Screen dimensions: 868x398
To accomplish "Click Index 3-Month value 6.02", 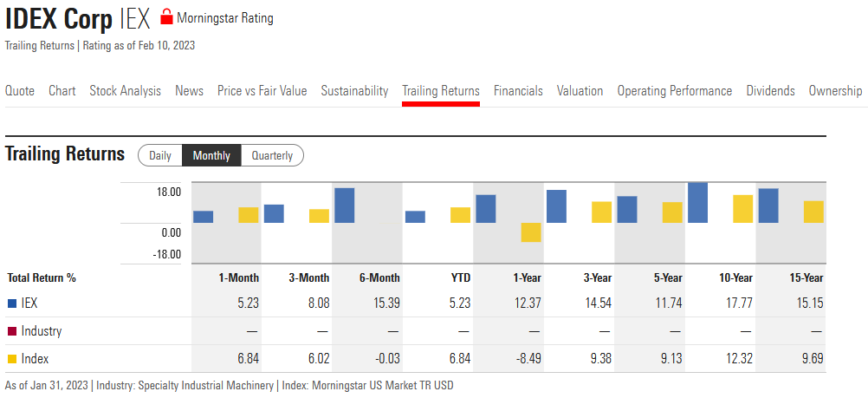I will 318,359.
